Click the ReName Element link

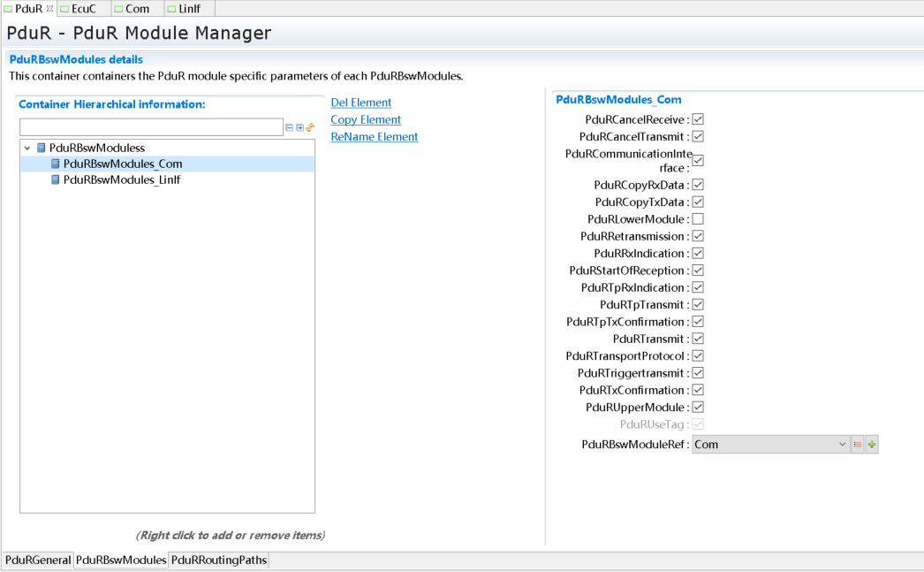(374, 137)
